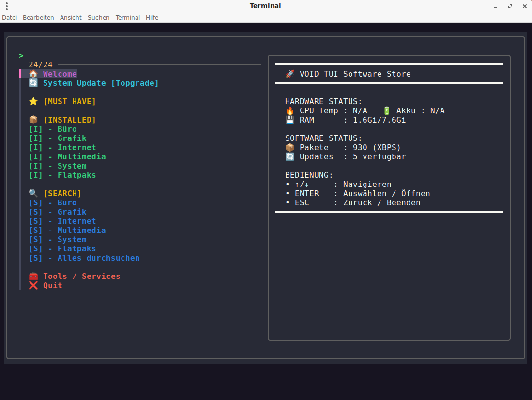Open the Datei menu
Viewport: 532px width, 400px height.
pos(9,18)
